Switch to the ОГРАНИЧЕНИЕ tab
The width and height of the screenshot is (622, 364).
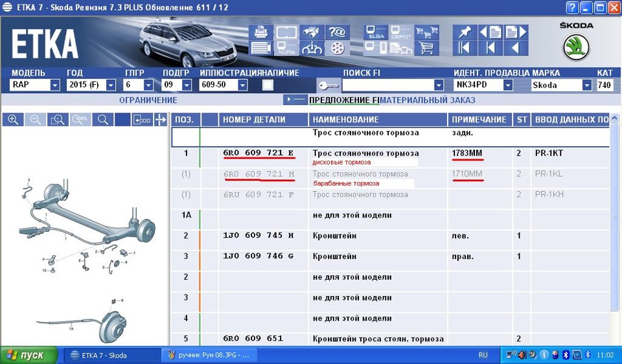pyautogui.click(x=148, y=100)
